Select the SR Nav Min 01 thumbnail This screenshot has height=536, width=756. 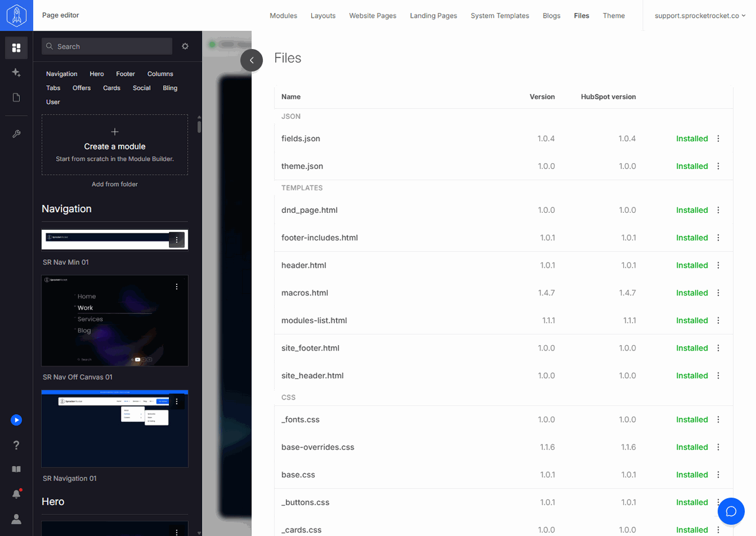tap(115, 239)
